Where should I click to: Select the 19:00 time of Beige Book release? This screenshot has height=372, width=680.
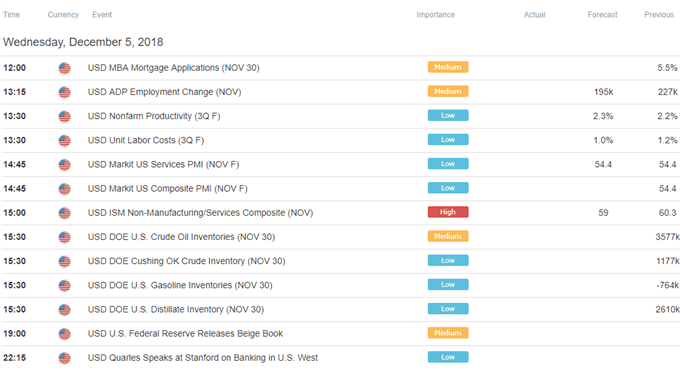tap(14, 334)
